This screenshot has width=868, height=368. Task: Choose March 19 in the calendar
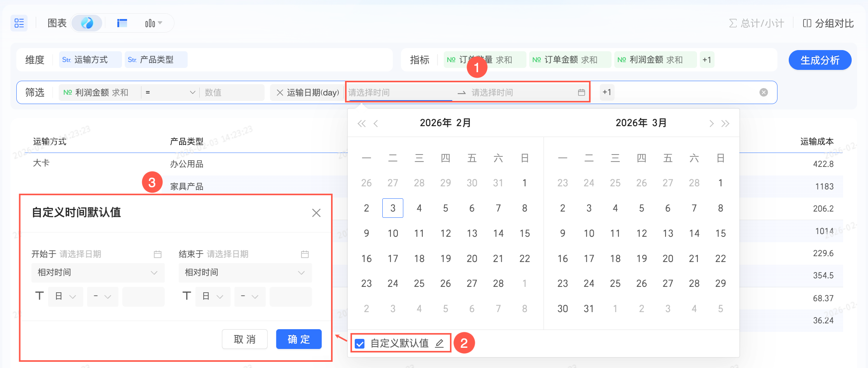(x=641, y=259)
